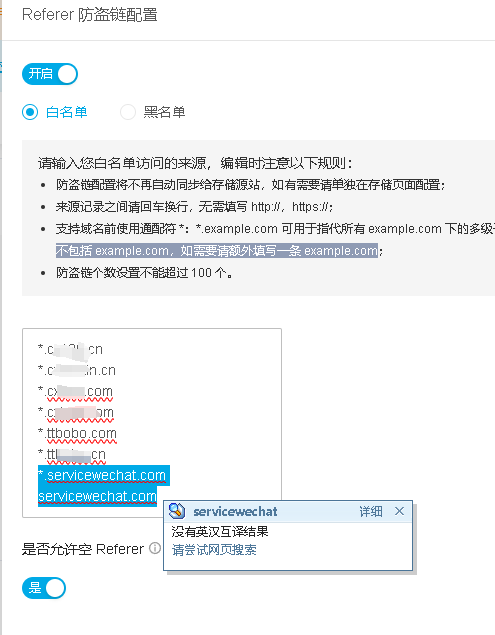The width and height of the screenshot is (495, 635).
Task: Click the info icon next to 空 Referer
Action: coord(155,548)
